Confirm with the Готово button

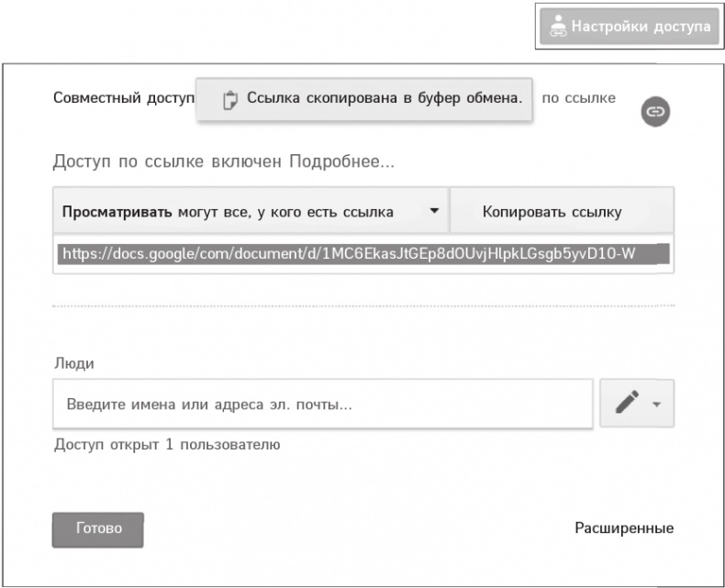98,528
